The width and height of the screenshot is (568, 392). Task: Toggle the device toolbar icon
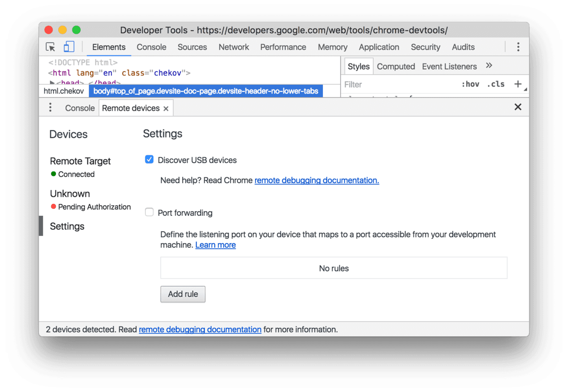coord(69,47)
